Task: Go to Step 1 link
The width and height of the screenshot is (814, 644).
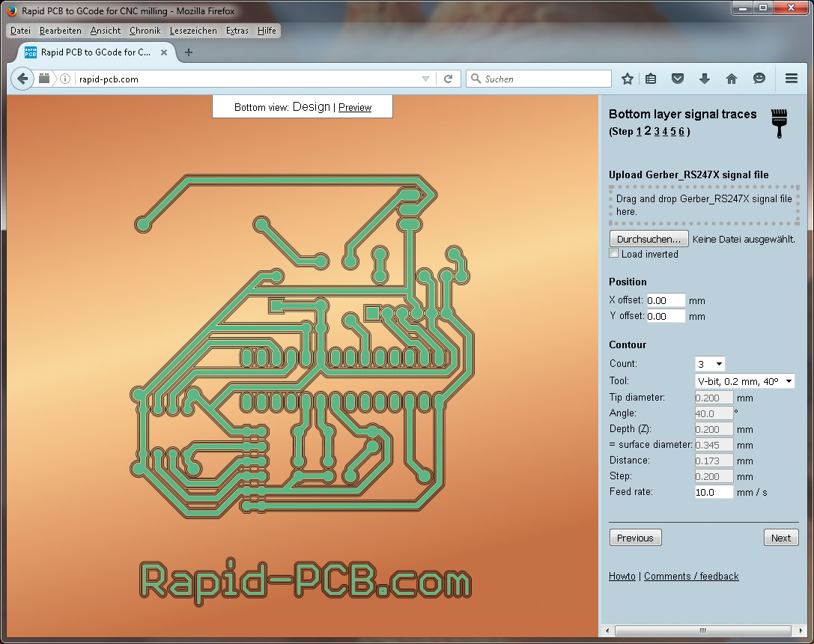Action: [x=639, y=131]
